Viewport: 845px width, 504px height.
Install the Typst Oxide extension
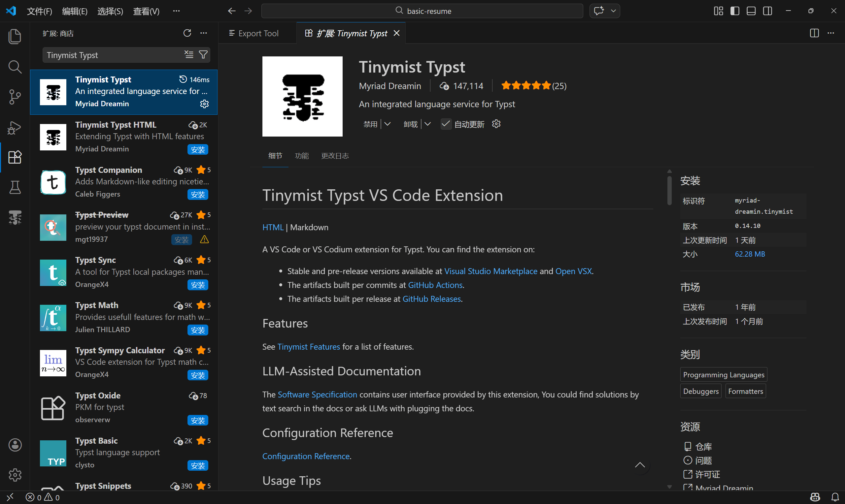pos(198,421)
